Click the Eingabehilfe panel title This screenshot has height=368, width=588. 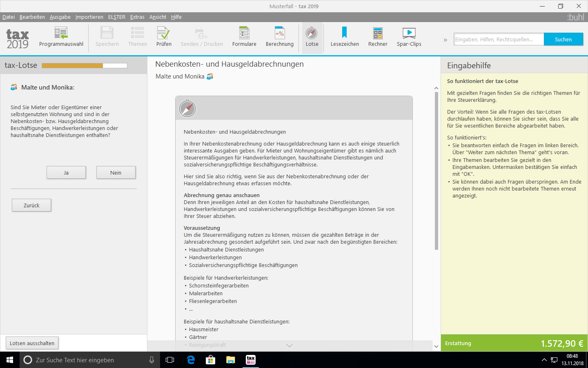[x=469, y=65]
